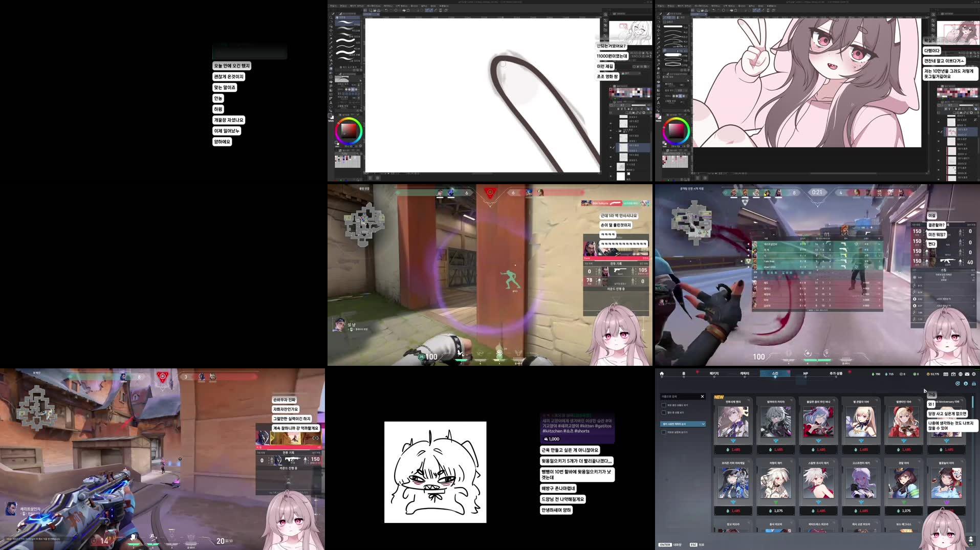Select the Magnifier tool in Clip Studio toolbar
This screenshot has height=550, width=980.
pos(331,17)
